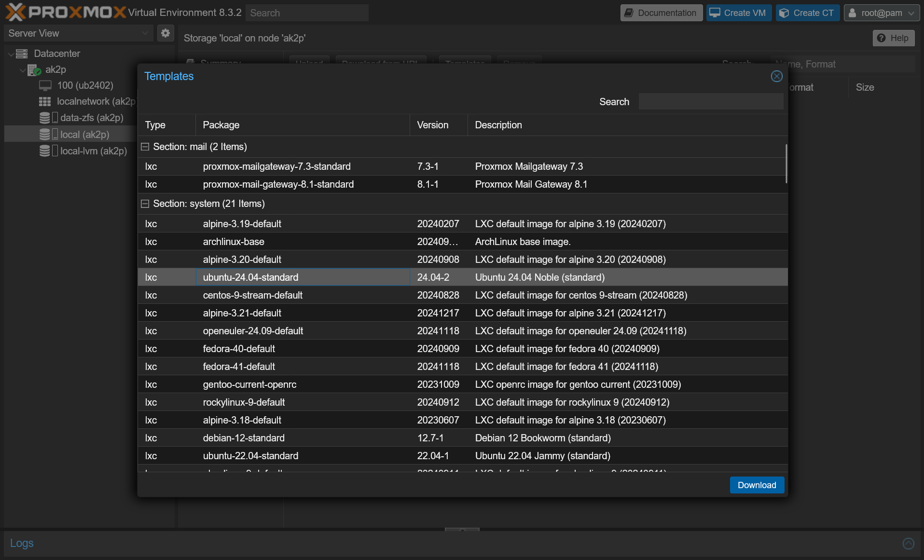Select debian-12-standard template

click(463, 438)
